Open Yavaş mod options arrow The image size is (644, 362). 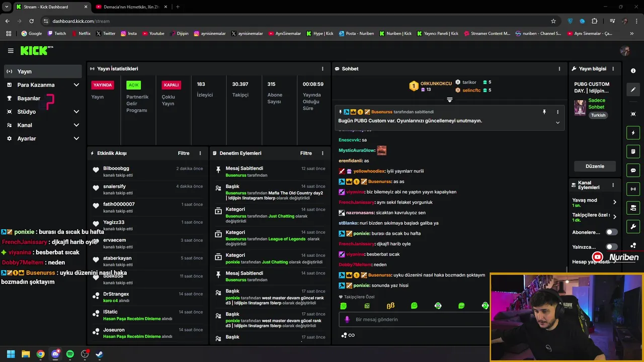(x=614, y=202)
